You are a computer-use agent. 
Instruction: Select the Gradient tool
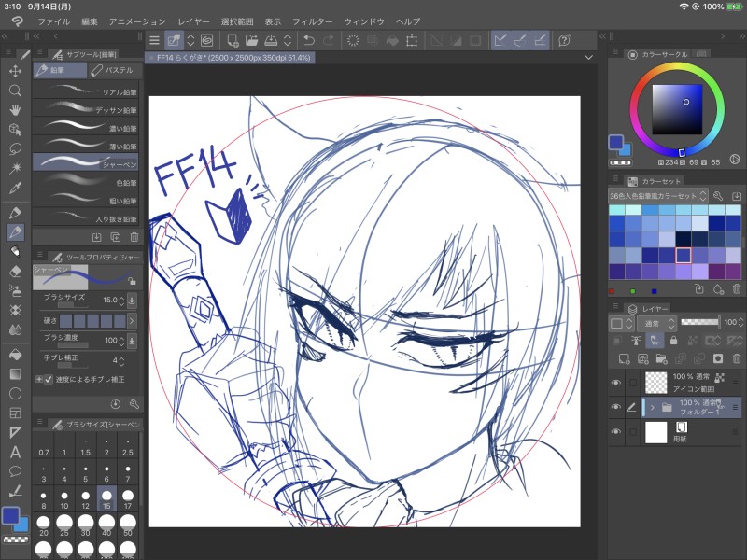15,374
